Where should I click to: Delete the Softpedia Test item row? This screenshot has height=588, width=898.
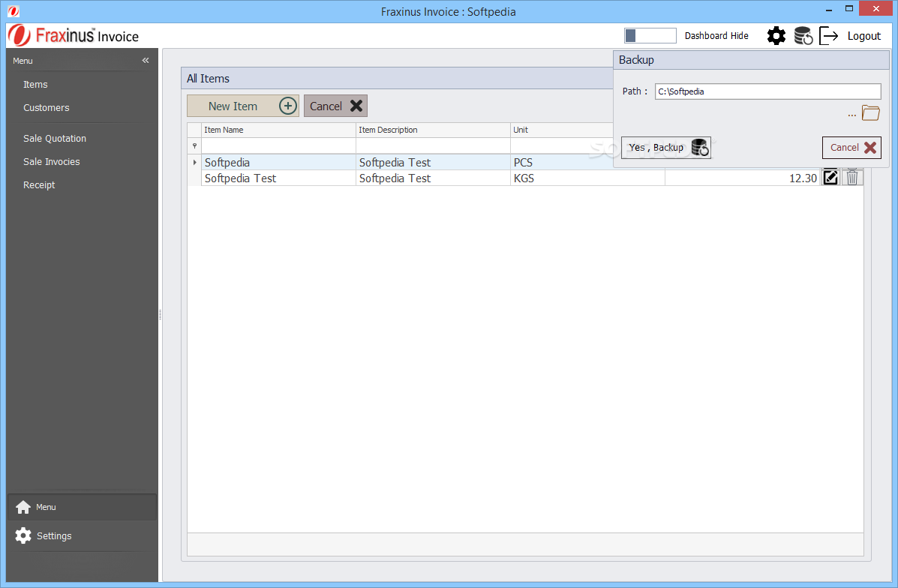coord(852,178)
